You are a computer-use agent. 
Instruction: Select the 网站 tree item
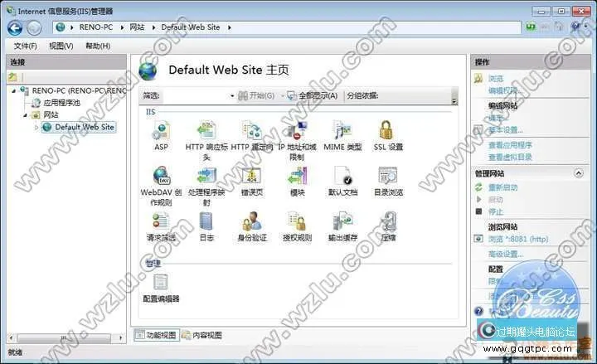51,115
